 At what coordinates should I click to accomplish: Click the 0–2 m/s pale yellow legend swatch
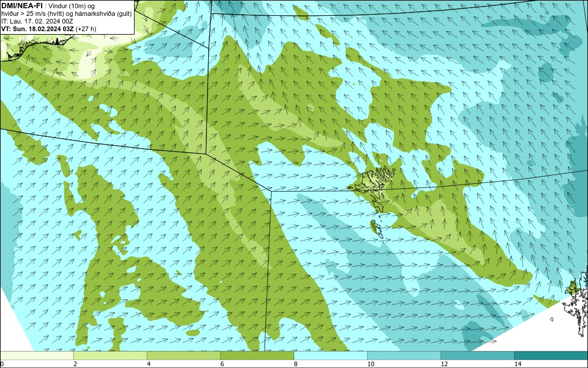coord(36,355)
